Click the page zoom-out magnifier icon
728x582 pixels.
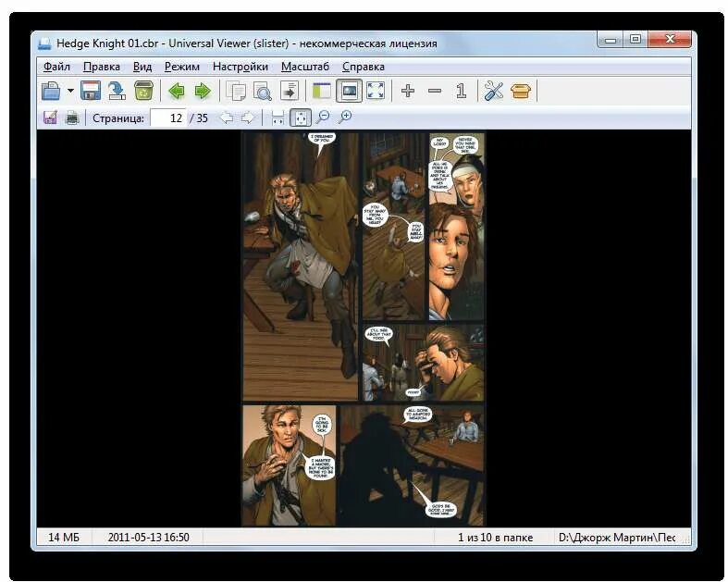pyautogui.click(x=323, y=118)
